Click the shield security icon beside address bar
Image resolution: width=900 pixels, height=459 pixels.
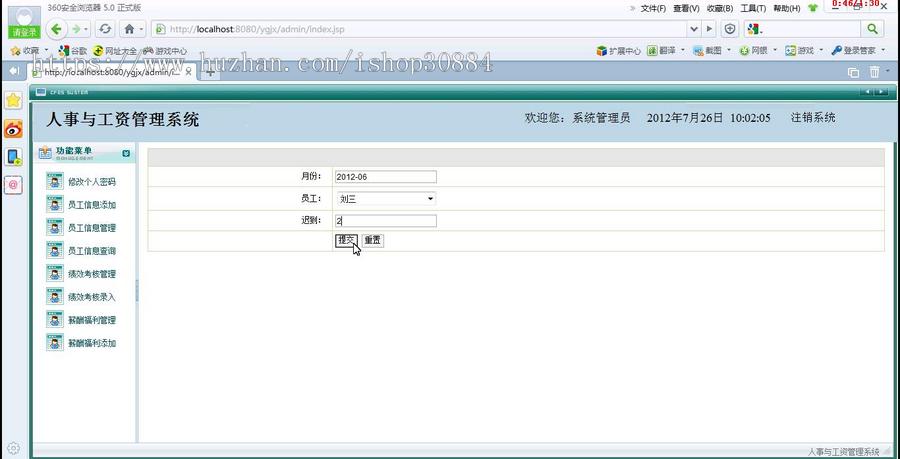[x=730, y=29]
